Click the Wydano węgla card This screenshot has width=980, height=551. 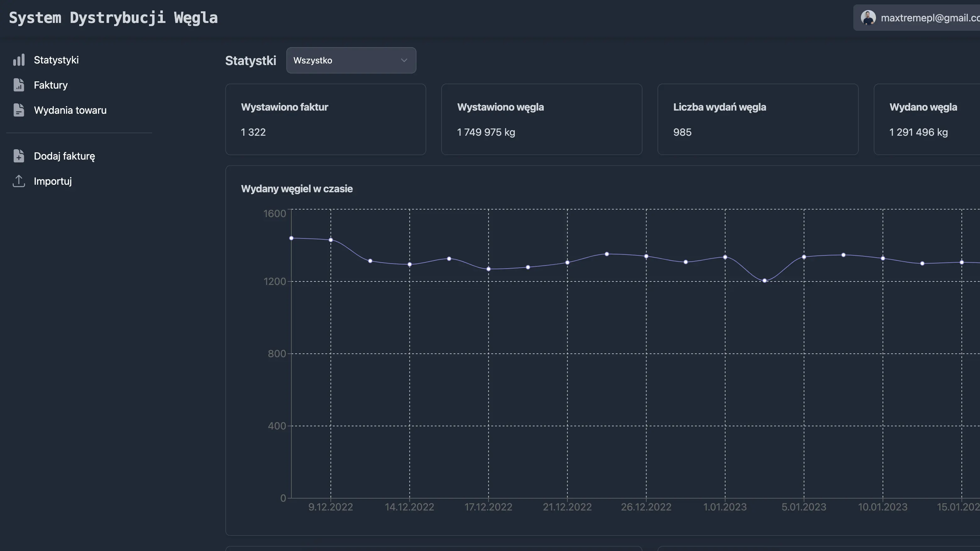click(927, 119)
